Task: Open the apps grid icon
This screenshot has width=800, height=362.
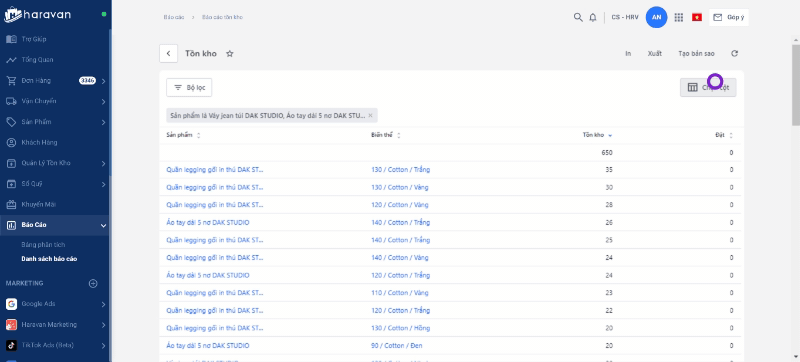Action: 678,17
